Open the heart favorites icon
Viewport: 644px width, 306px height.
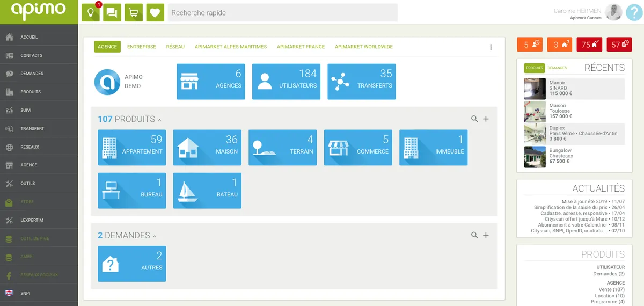click(x=155, y=13)
